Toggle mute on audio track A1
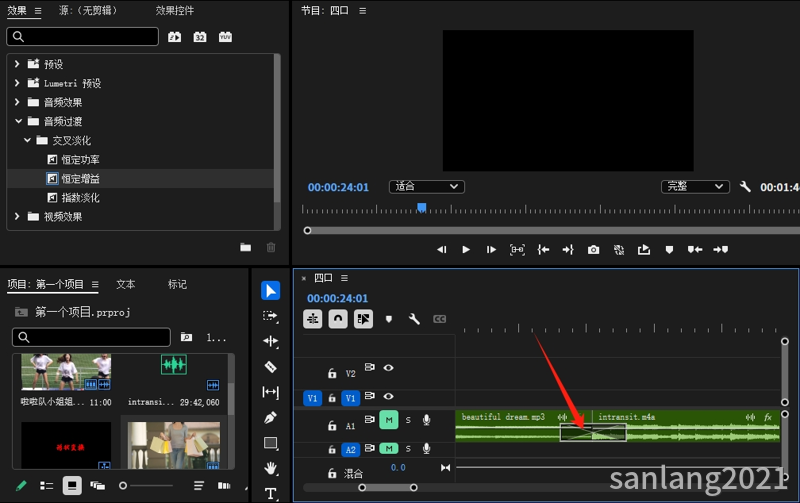 pos(388,422)
